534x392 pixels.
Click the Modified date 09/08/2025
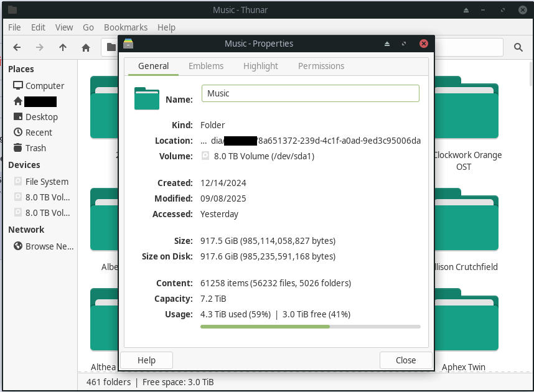(x=223, y=198)
